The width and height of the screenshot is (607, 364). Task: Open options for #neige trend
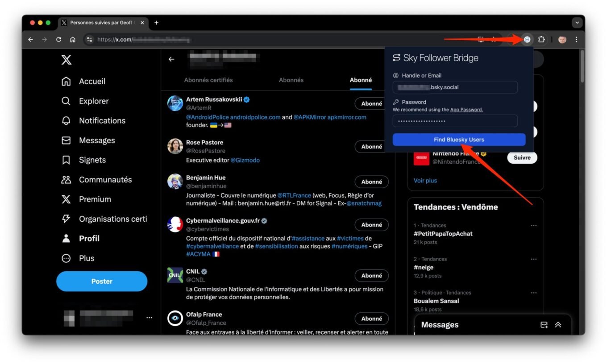point(534,259)
